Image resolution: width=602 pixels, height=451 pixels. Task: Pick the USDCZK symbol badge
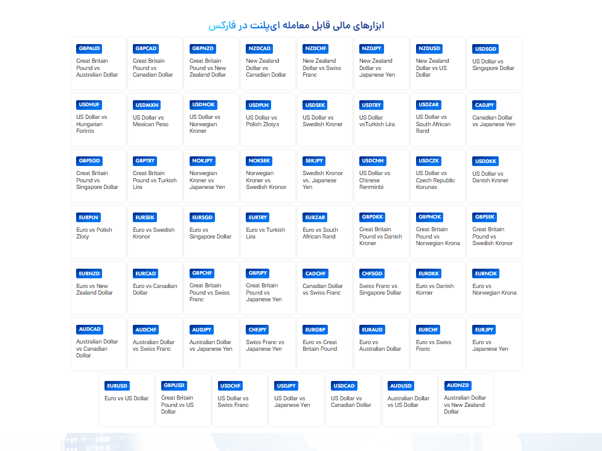pos(428,161)
